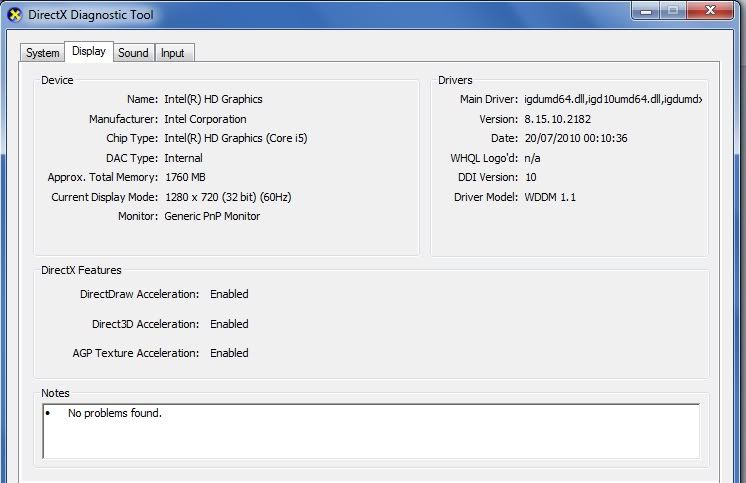Switch to the System tab
Viewport: 746px width, 483px height.
tap(42, 52)
